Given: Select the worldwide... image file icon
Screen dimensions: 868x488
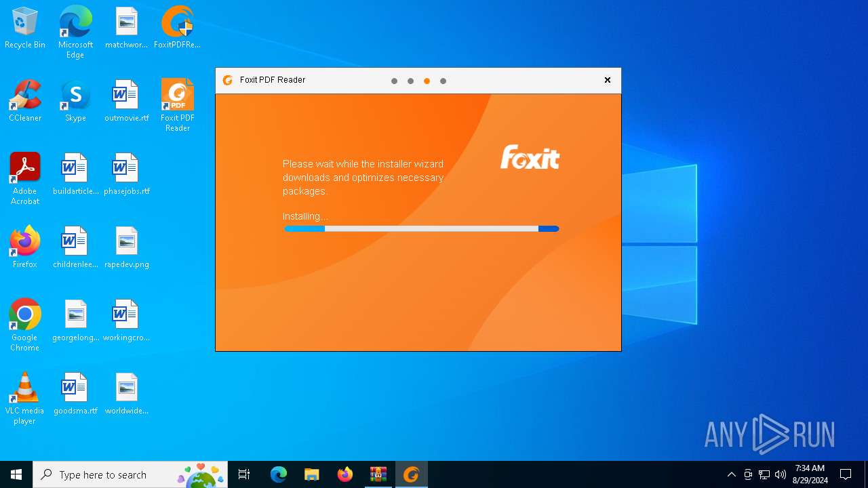Looking at the screenshot, I should click(x=126, y=394).
